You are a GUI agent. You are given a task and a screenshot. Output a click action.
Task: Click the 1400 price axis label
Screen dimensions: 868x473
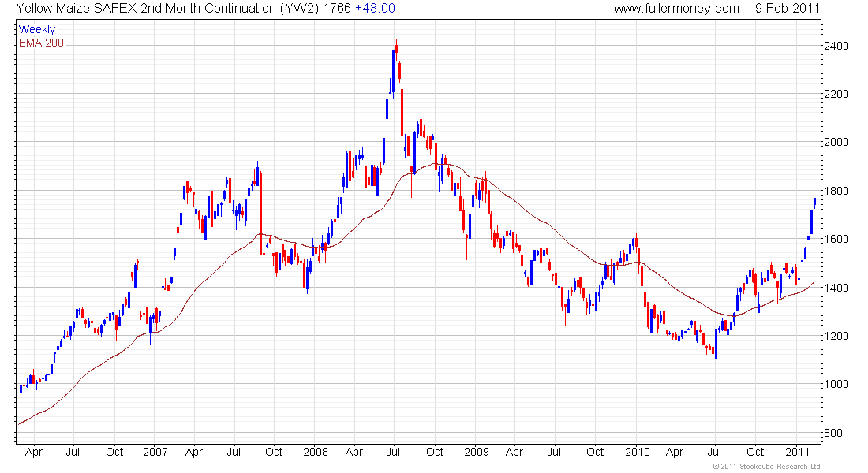tap(836, 288)
